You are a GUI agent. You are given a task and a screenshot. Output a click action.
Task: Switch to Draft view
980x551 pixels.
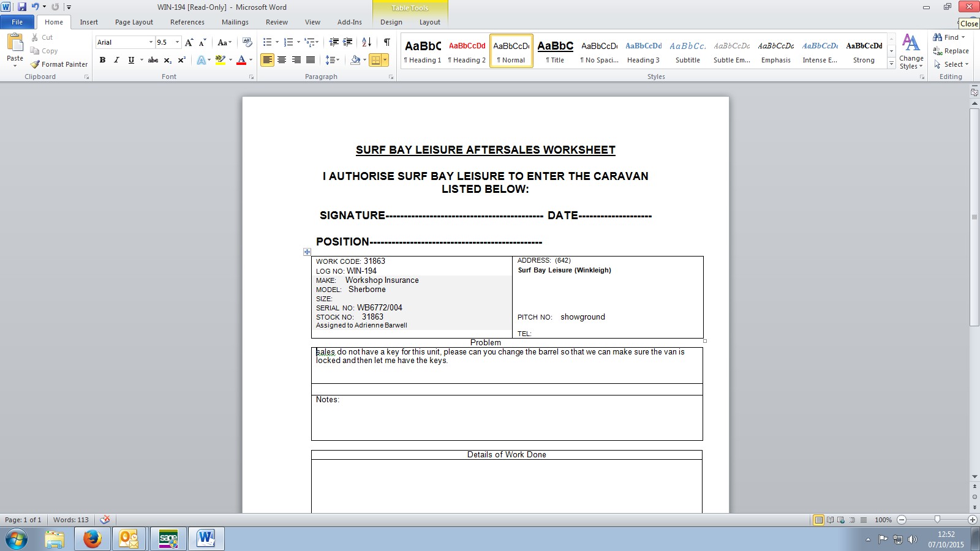point(864,520)
